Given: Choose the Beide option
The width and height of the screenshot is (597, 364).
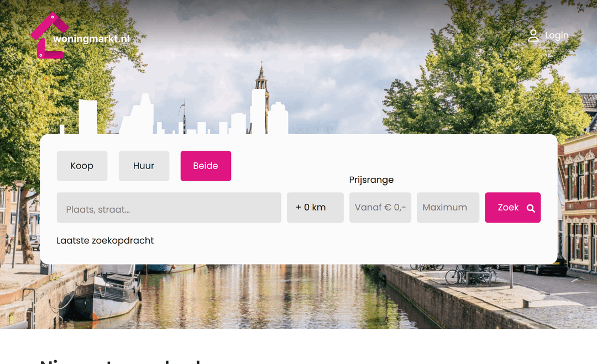Looking at the screenshot, I should pyautogui.click(x=206, y=166).
